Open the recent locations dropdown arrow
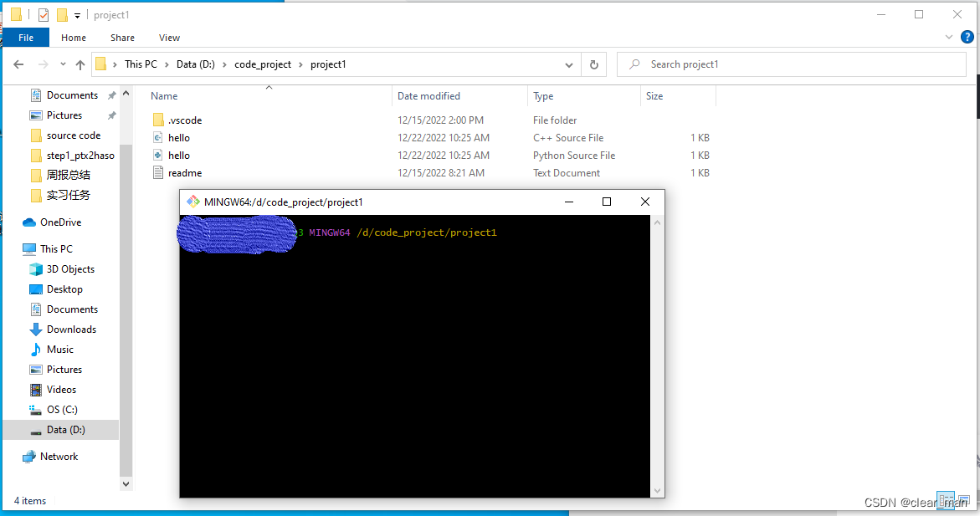Viewport: 980px width, 516px height. 63,64
